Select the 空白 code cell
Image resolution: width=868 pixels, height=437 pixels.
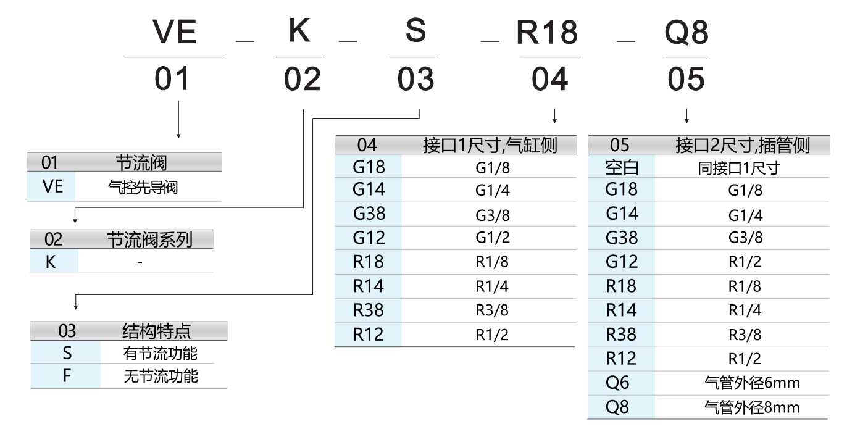click(x=622, y=167)
